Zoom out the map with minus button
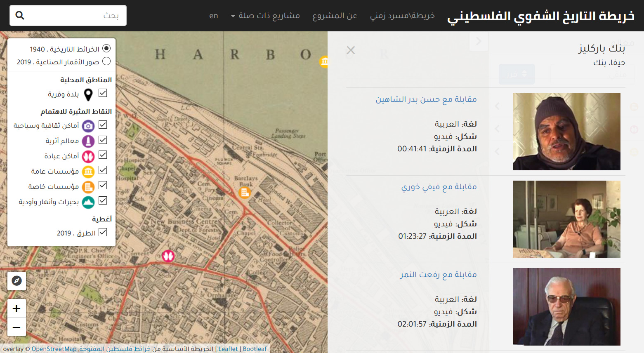The height and width of the screenshot is (353, 644). (17, 327)
